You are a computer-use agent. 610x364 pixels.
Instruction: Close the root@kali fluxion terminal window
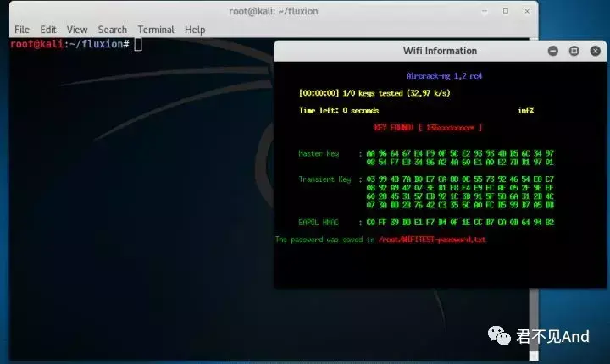tap(527, 11)
